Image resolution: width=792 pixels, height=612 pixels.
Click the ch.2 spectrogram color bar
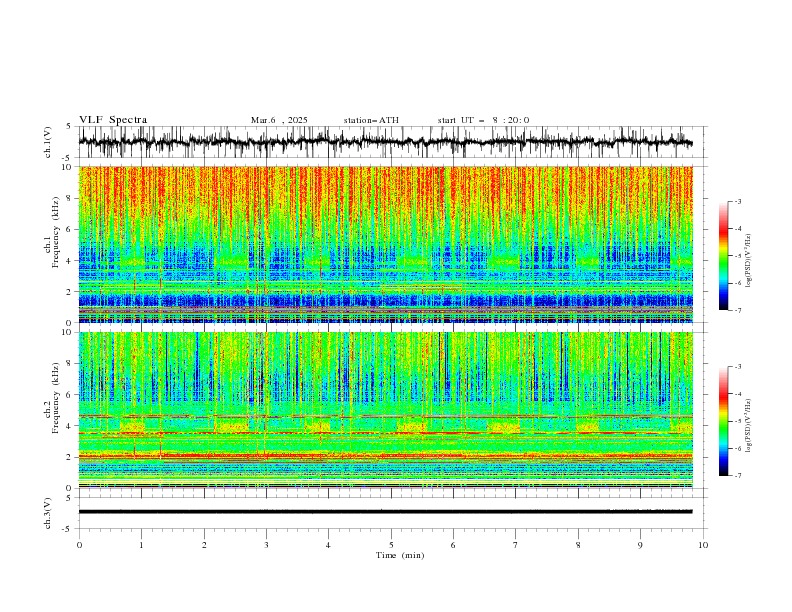pos(723,421)
